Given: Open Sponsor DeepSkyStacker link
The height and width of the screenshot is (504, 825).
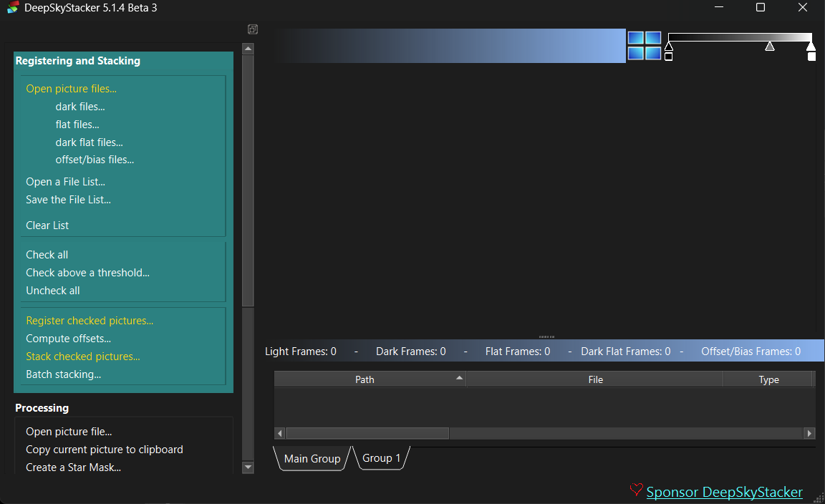Looking at the screenshot, I should click(x=725, y=493).
